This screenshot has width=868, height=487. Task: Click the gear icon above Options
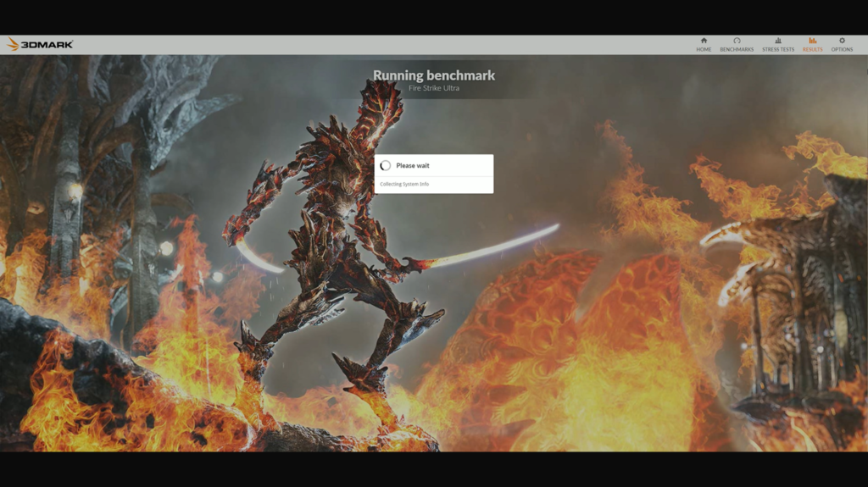842,40
